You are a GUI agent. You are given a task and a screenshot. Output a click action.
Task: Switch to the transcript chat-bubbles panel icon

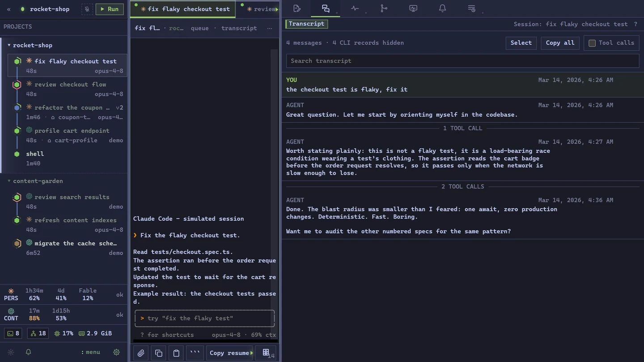326,8
